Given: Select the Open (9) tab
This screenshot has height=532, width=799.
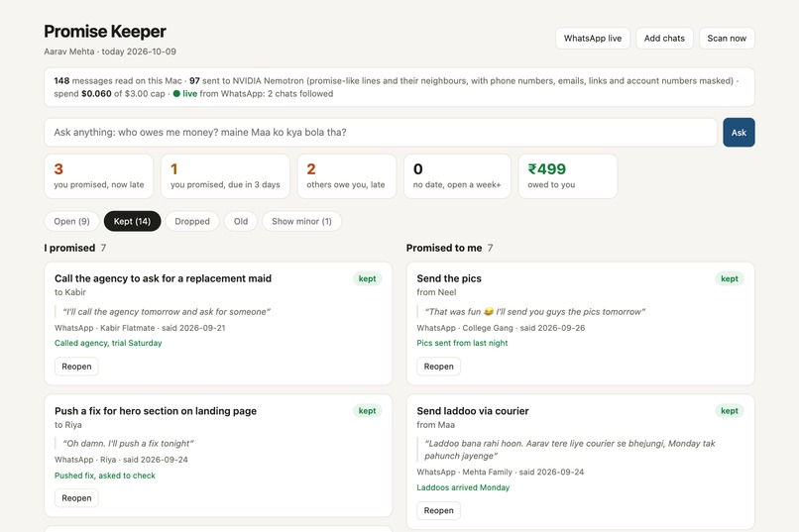Looking at the screenshot, I should (x=71, y=222).
